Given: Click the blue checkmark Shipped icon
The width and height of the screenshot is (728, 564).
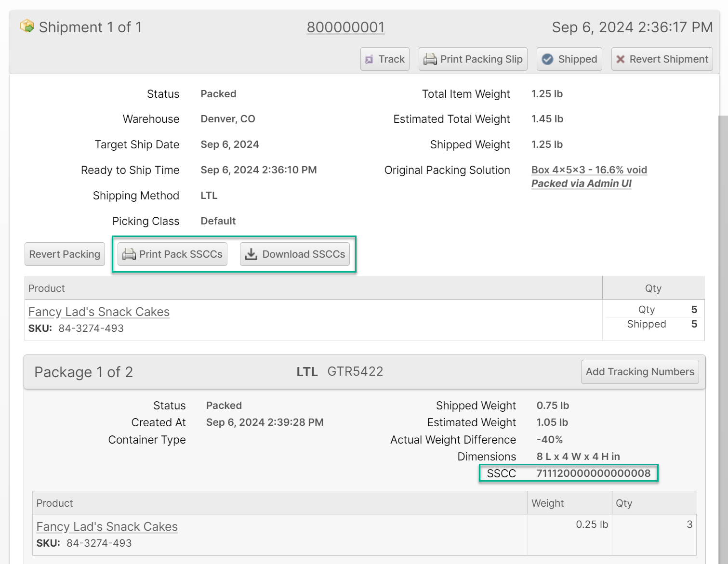Looking at the screenshot, I should [x=547, y=59].
